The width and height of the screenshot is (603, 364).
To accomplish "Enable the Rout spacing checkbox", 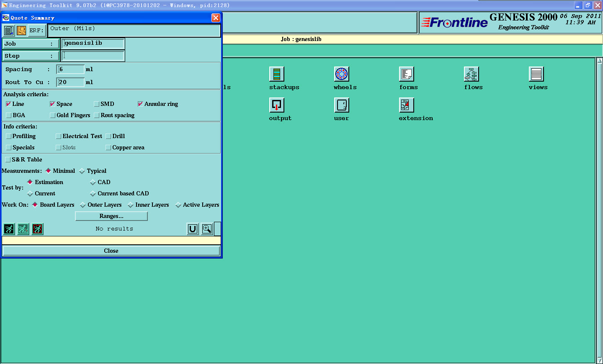I will click(x=97, y=115).
